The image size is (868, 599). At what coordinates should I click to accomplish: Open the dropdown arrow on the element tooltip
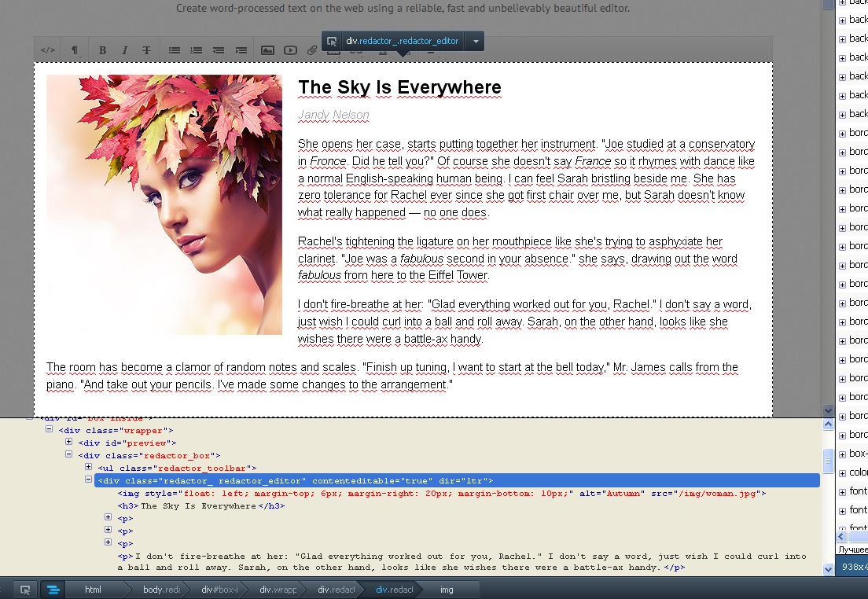pyautogui.click(x=475, y=41)
